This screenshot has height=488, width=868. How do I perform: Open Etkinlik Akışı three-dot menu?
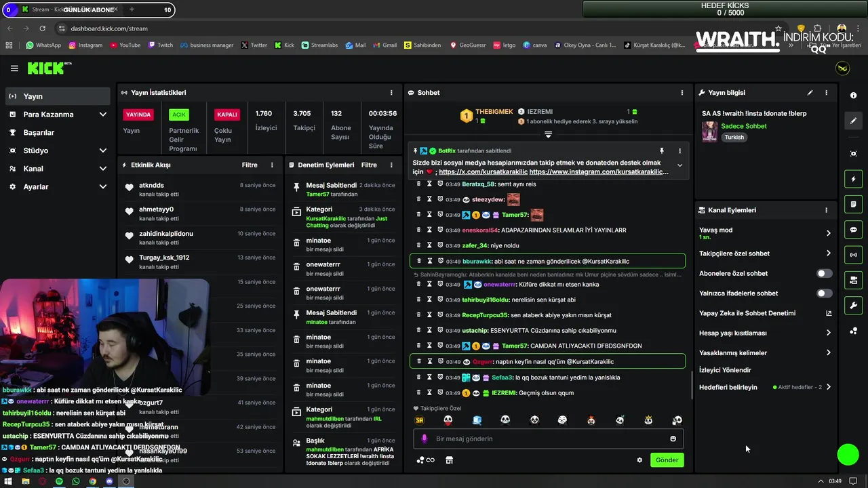272,165
